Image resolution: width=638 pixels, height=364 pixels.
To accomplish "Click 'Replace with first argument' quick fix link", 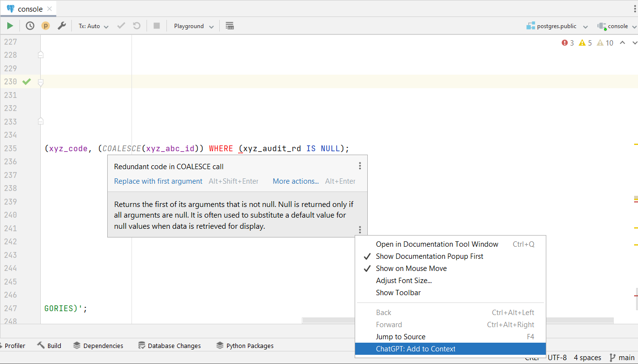I will point(158,181).
